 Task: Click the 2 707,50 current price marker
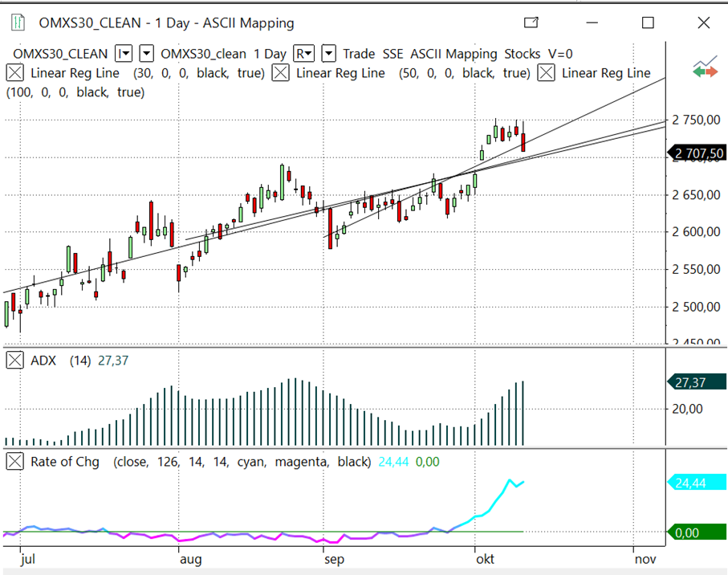tap(698, 153)
